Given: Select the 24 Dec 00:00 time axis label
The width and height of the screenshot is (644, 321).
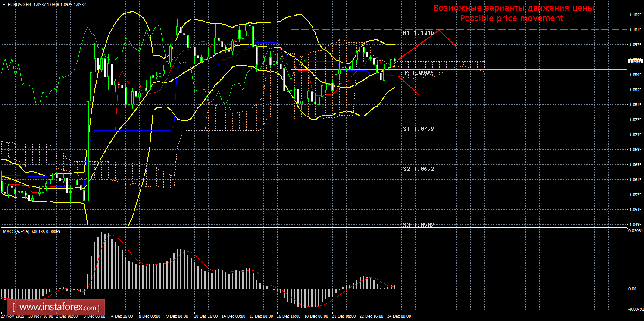Looking at the screenshot, I should tap(398, 316).
